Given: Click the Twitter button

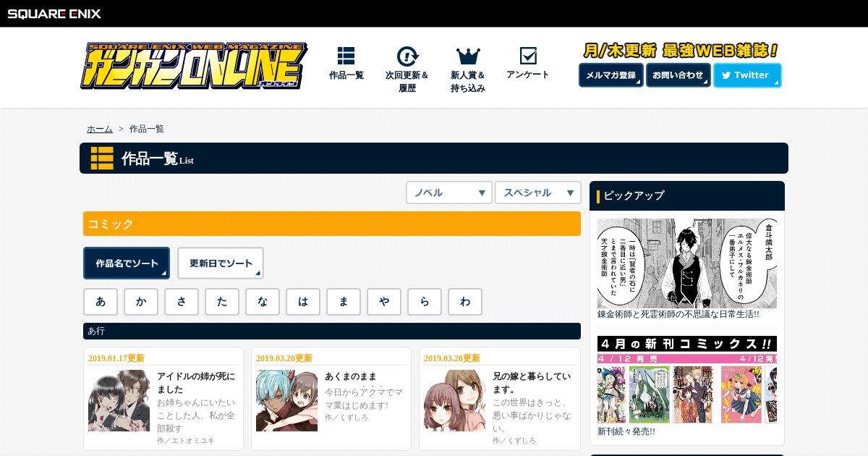Looking at the screenshot, I should point(747,75).
